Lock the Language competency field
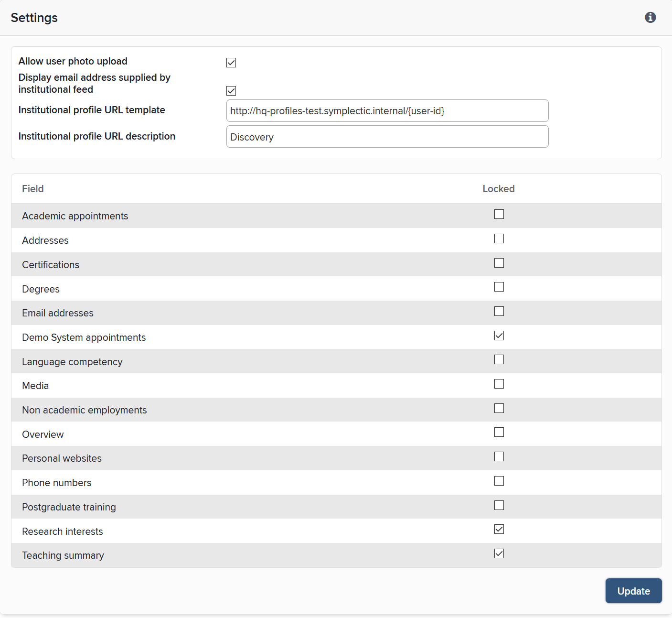 (499, 360)
